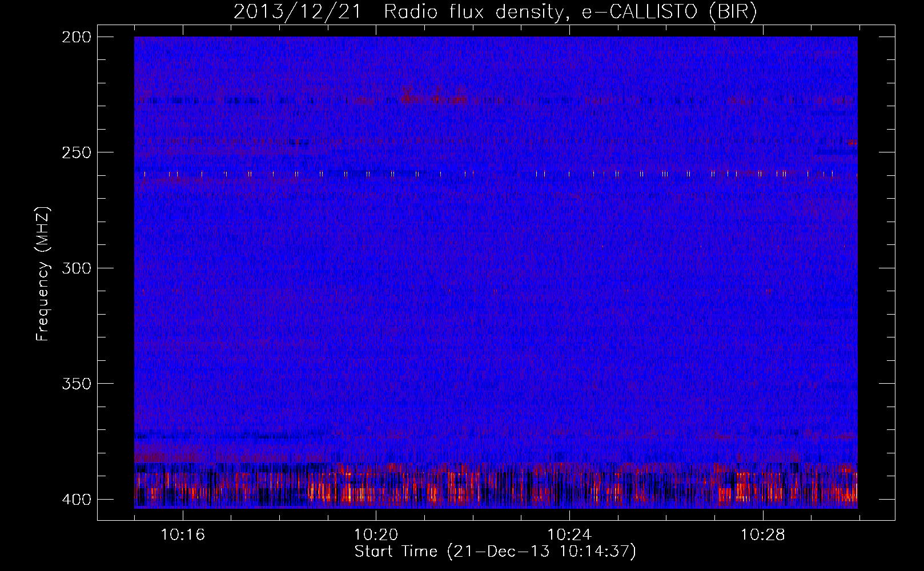The image size is (924, 571).
Task: Click the 10:28 time axis label
Action: point(762,535)
